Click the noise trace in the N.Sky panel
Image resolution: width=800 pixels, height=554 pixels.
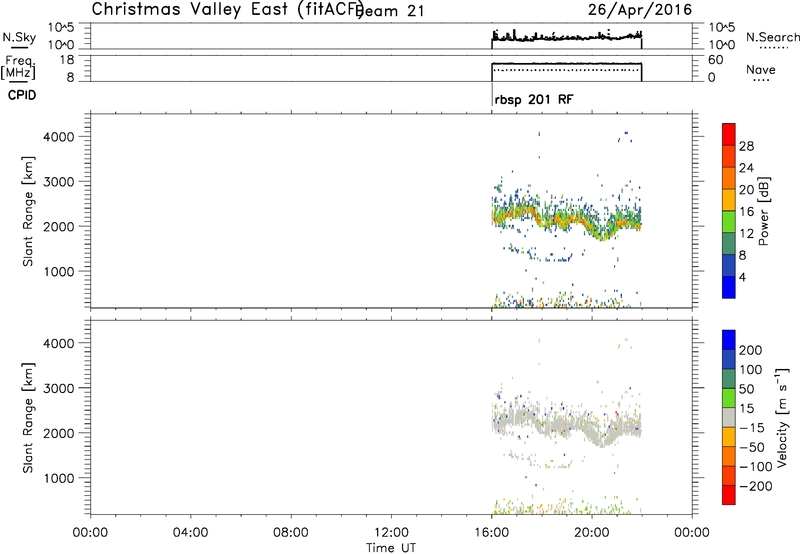(566, 37)
